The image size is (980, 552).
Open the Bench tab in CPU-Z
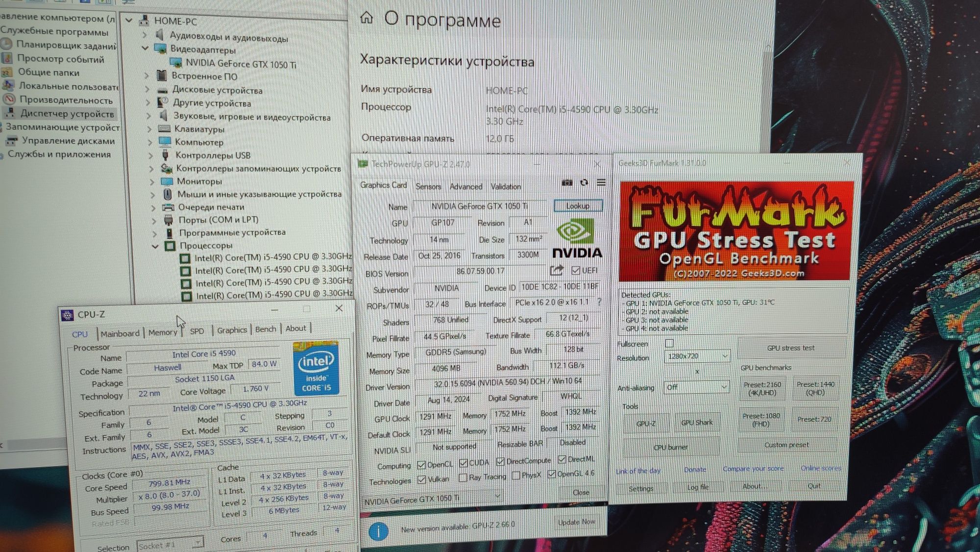[x=266, y=329]
